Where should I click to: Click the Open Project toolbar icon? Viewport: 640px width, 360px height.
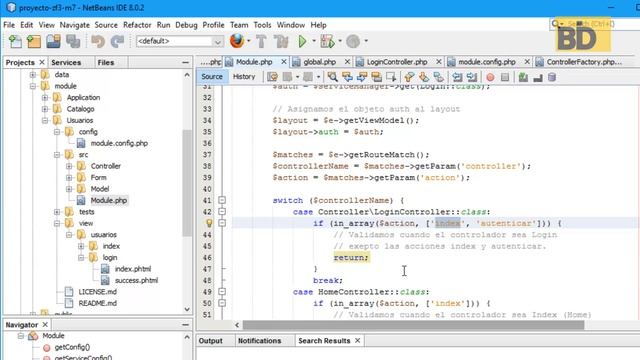(53, 41)
